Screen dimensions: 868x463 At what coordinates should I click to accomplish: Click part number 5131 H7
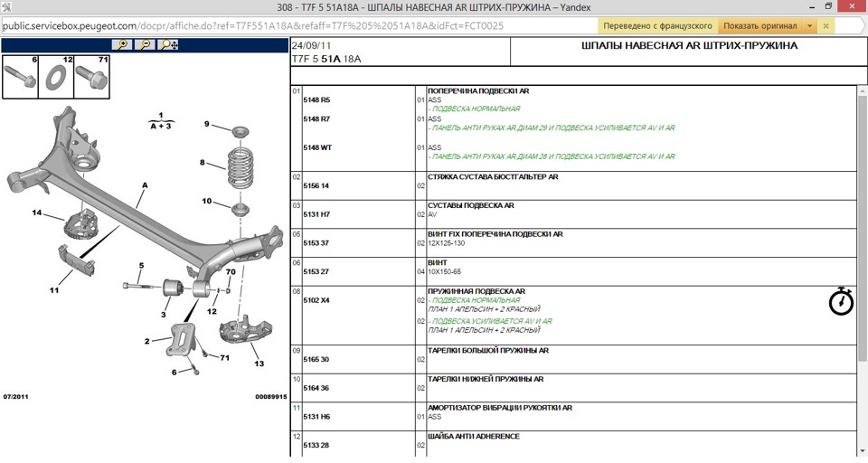[316, 214]
